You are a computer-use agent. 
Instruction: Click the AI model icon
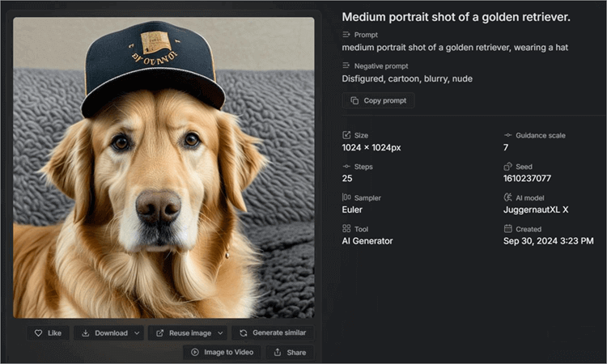(x=507, y=197)
